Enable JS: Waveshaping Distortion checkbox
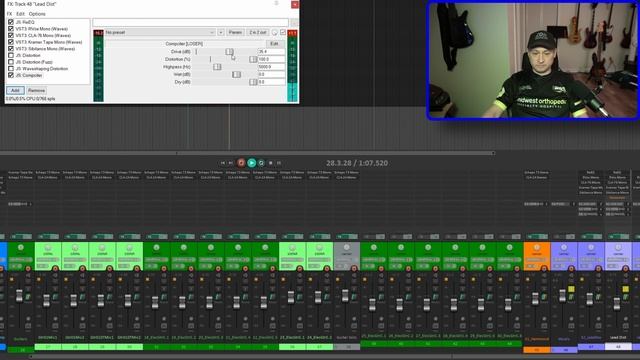The height and width of the screenshot is (360, 640). tap(11, 69)
